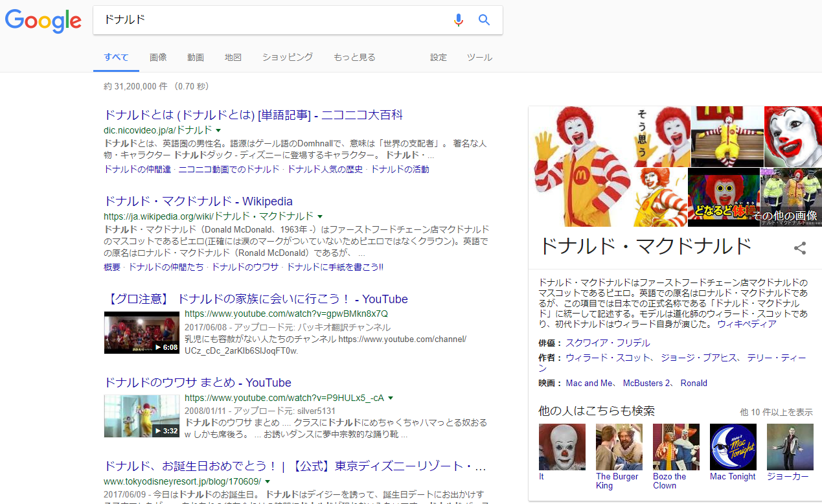This screenshot has width=822, height=504.
Task: Start voice search with microphone icon
Action: 459,20
